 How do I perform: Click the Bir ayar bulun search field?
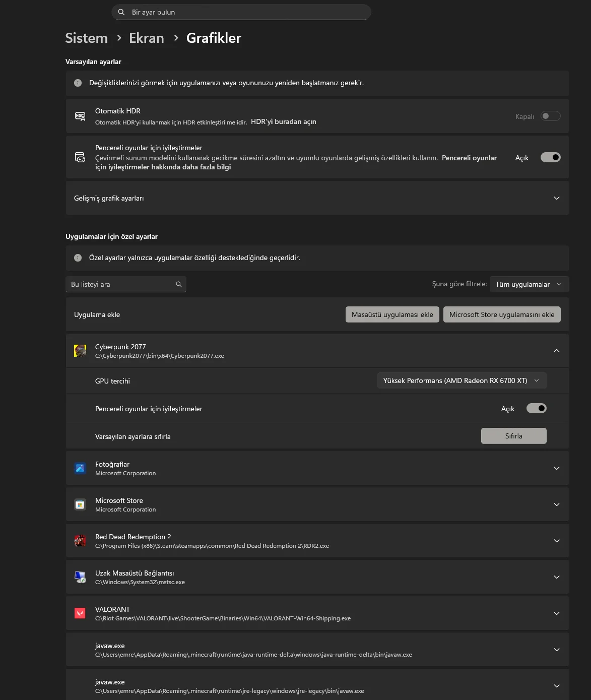240,12
